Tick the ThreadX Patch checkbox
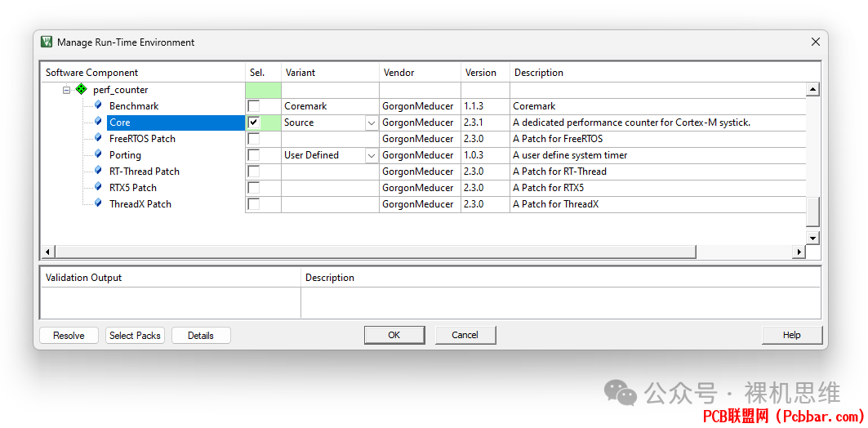This screenshot has width=868, height=428. (253, 203)
